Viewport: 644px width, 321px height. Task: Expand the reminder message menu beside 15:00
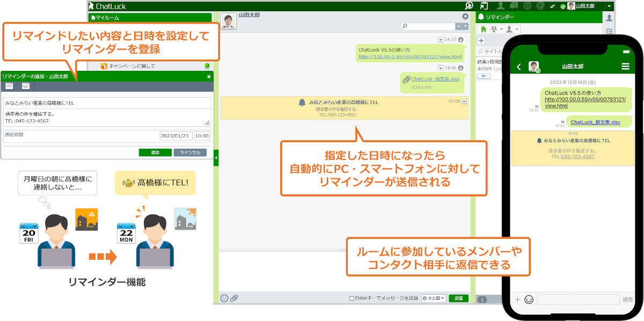tap(464, 101)
